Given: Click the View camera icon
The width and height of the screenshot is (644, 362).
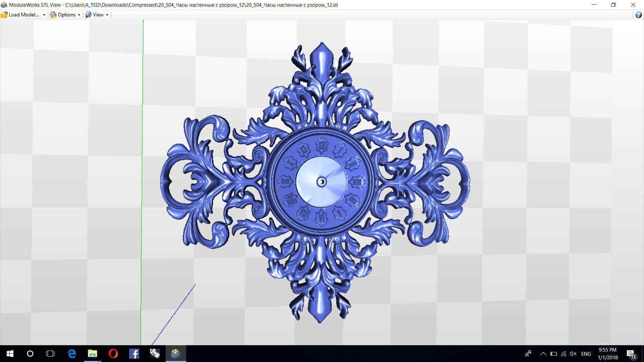Looking at the screenshot, I should tap(88, 15).
